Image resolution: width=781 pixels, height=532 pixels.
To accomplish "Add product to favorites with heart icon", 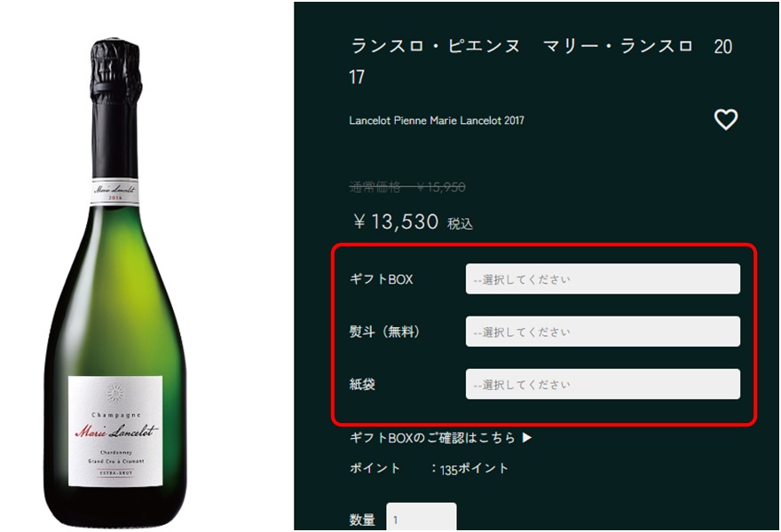I will 726,120.
